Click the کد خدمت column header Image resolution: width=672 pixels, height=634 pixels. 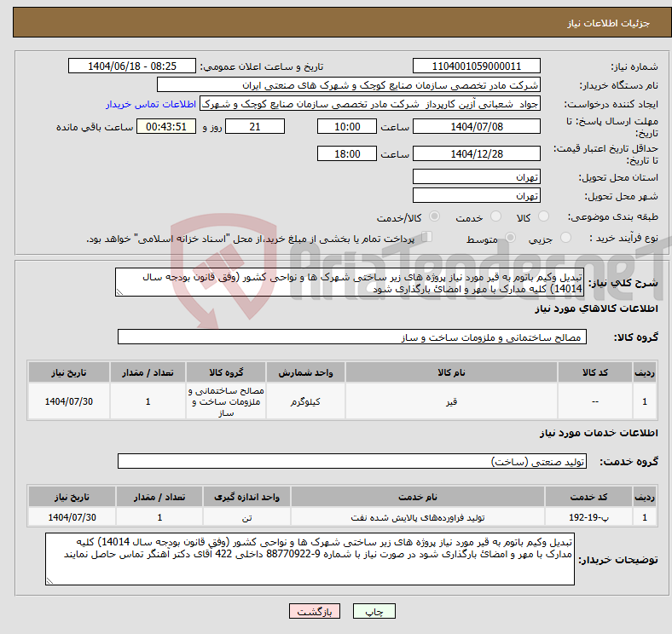(588, 497)
